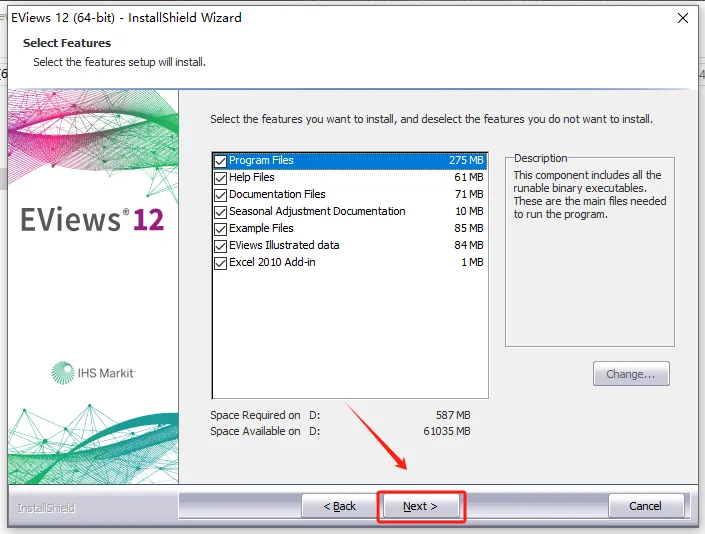
Task: Cancel the installation
Action: [646, 506]
